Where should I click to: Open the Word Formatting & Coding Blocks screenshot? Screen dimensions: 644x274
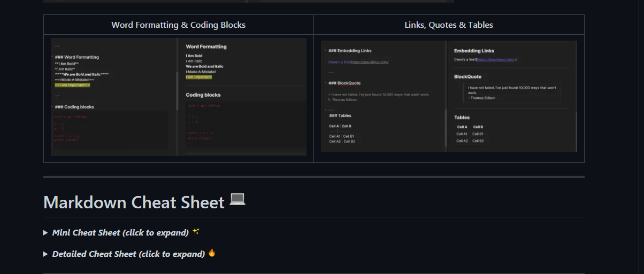(179, 97)
